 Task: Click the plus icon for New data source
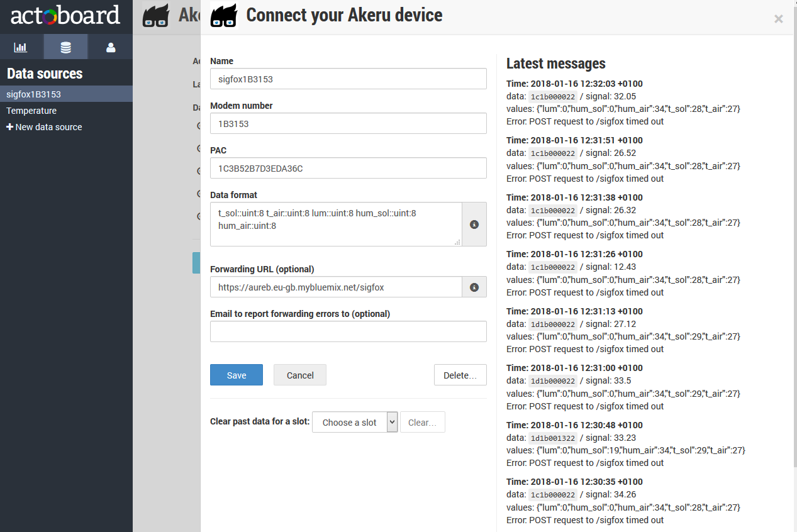pyautogui.click(x=9, y=127)
